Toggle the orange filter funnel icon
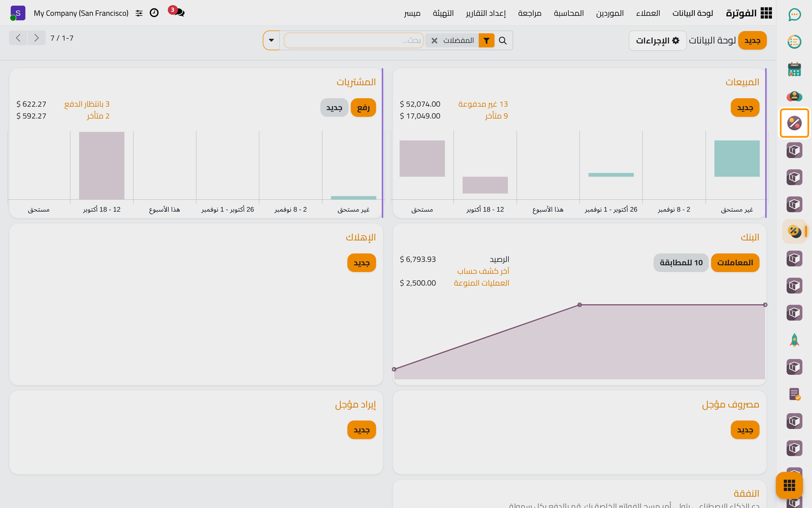The image size is (812, 508). [x=487, y=41]
